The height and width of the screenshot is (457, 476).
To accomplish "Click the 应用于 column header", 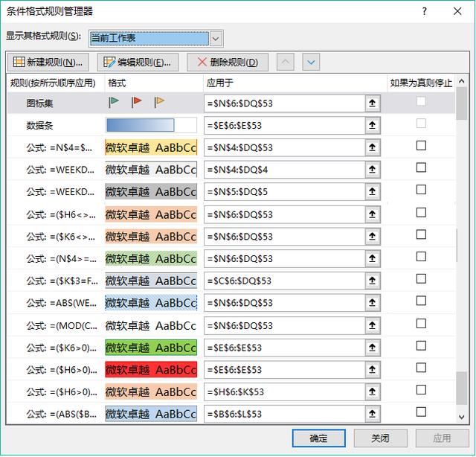I will coord(295,83).
